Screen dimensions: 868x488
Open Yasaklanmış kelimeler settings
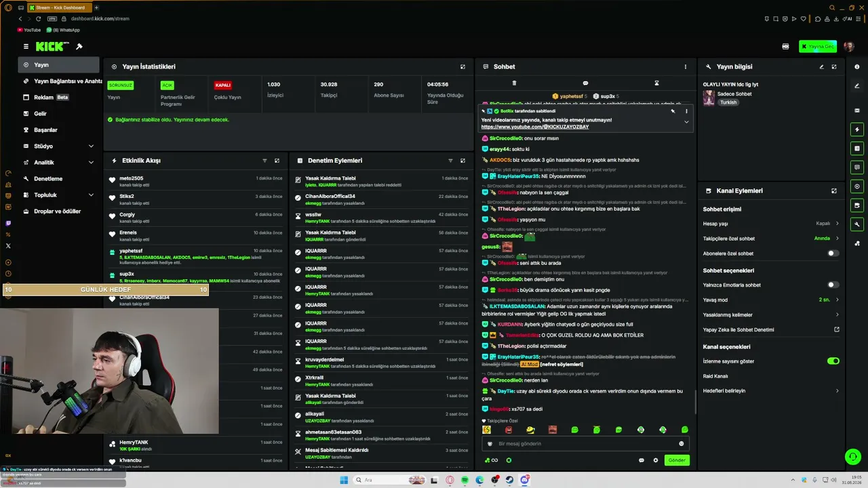pos(771,314)
